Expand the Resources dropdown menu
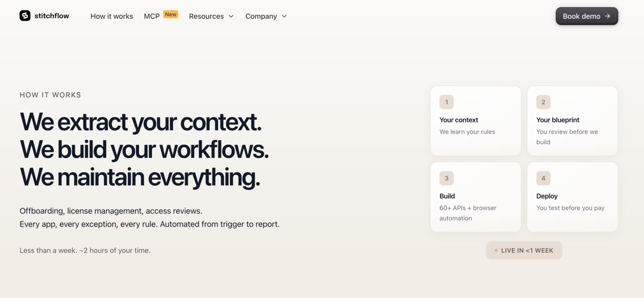The image size is (644, 298). coord(211,16)
